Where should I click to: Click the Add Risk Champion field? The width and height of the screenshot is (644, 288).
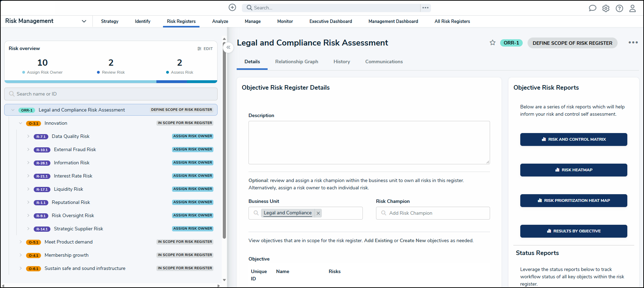pyautogui.click(x=433, y=213)
